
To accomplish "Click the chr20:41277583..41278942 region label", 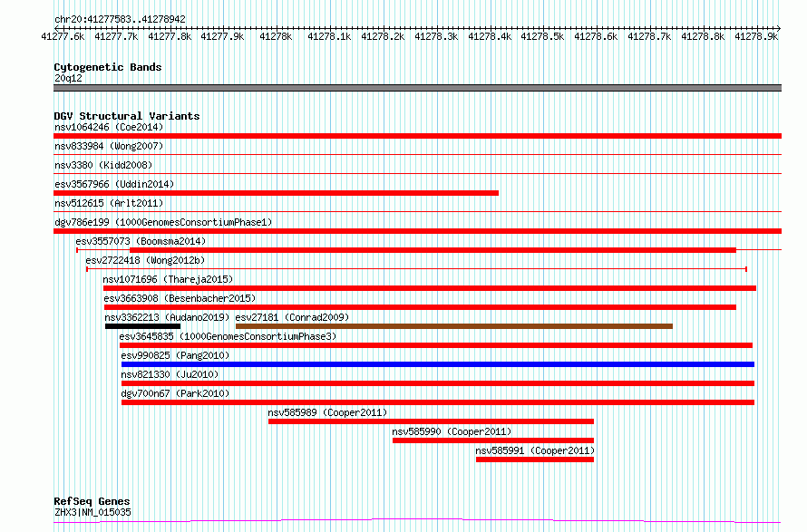I will pos(120,20).
